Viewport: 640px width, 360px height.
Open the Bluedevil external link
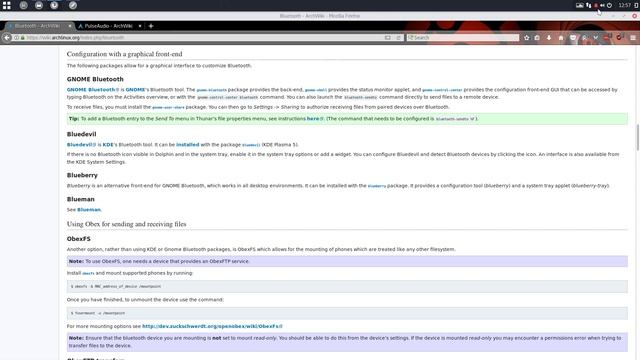[81, 144]
